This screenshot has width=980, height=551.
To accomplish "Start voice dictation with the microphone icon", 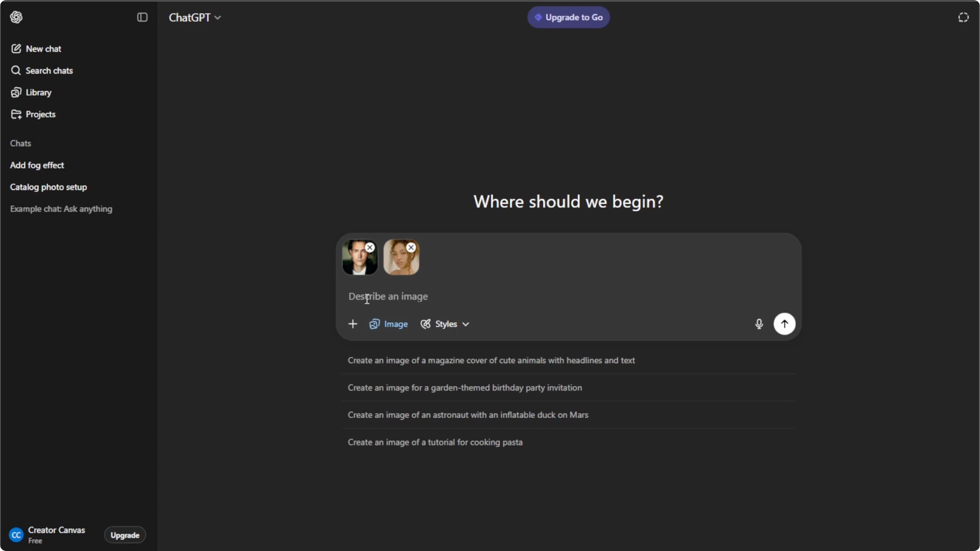I will 759,324.
